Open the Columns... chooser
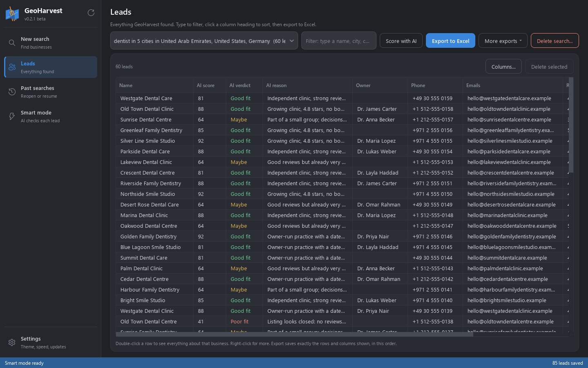Image resolution: width=588 pixels, height=368 pixels. click(503, 67)
